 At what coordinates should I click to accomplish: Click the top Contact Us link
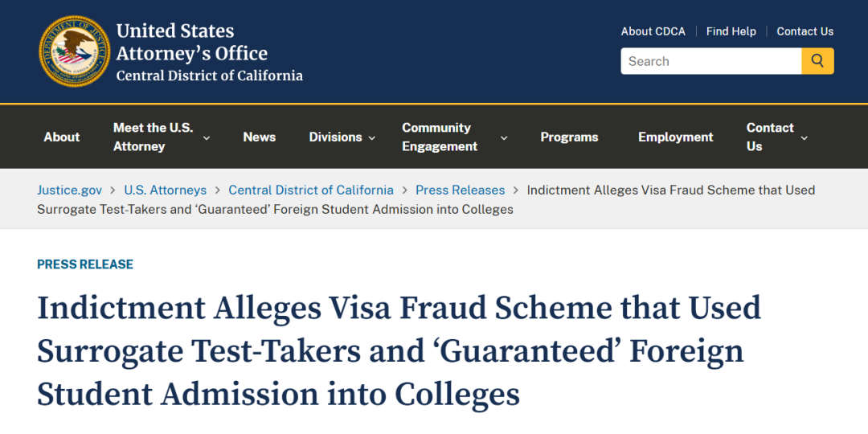[x=805, y=31]
